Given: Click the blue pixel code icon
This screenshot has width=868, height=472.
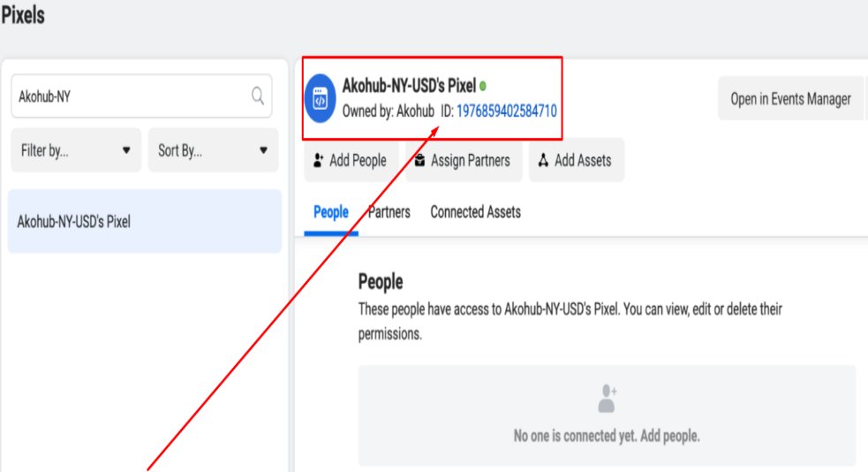Looking at the screenshot, I should point(320,98).
